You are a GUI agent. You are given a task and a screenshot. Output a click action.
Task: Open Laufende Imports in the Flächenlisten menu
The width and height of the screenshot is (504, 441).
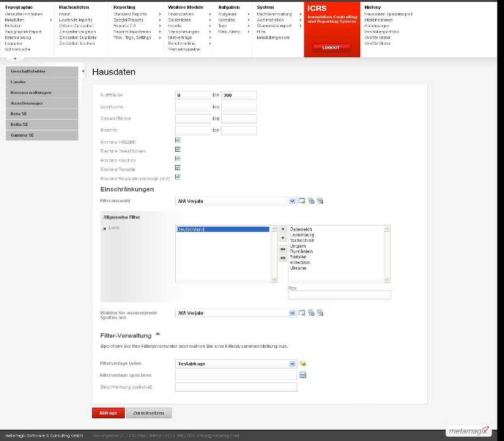tap(76, 20)
